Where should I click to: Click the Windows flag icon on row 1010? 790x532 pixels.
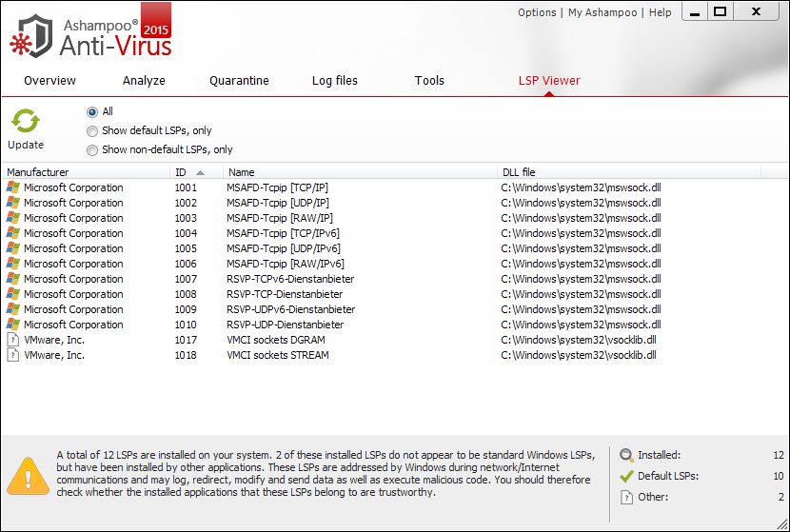coord(13,325)
